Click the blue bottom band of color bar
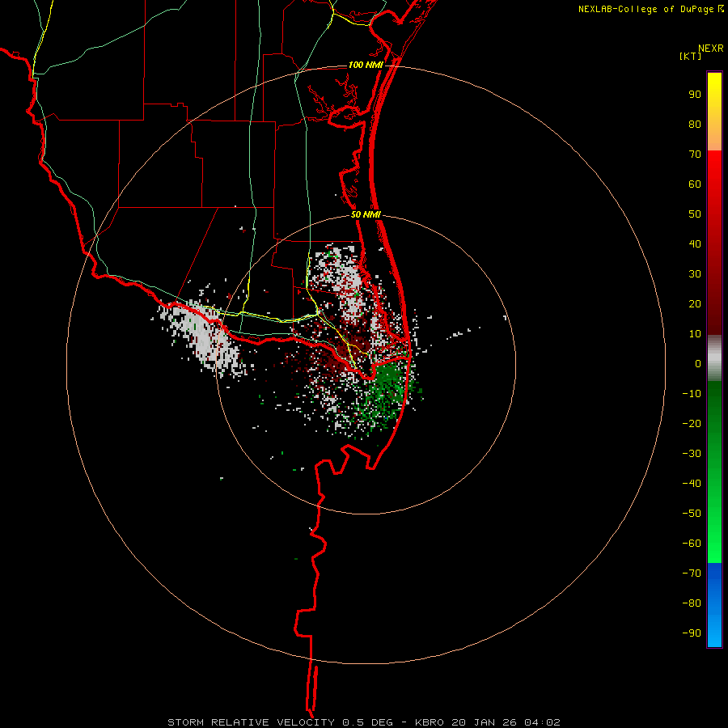This screenshot has height=728, width=728. click(714, 605)
